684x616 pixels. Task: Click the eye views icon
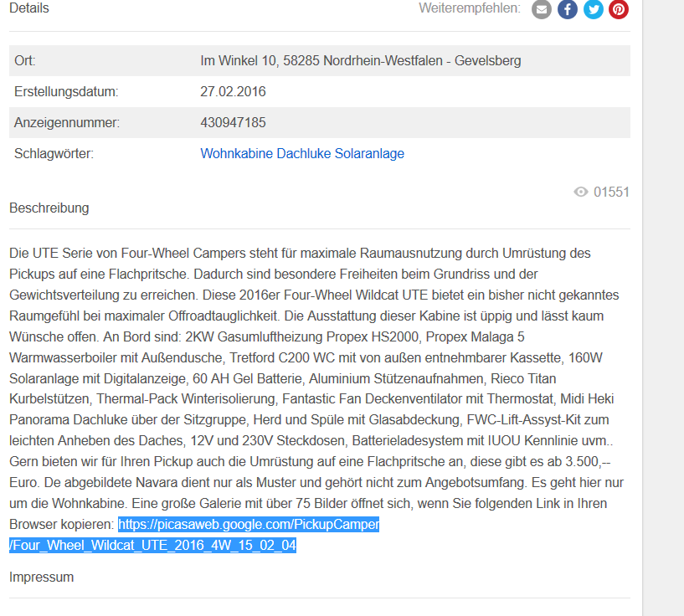click(581, 192)
